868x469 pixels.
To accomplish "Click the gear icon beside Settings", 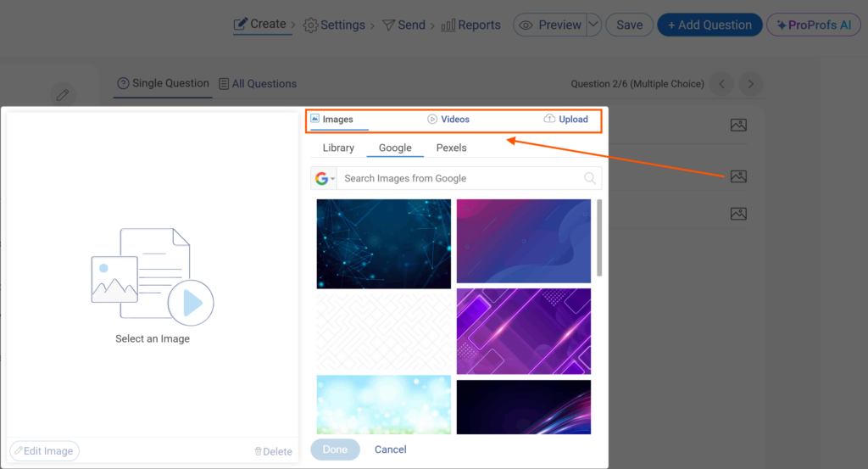I will (310, 25).
